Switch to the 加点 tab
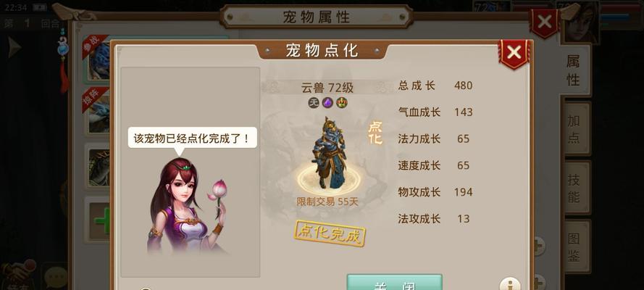 click(x=574, y=128)
